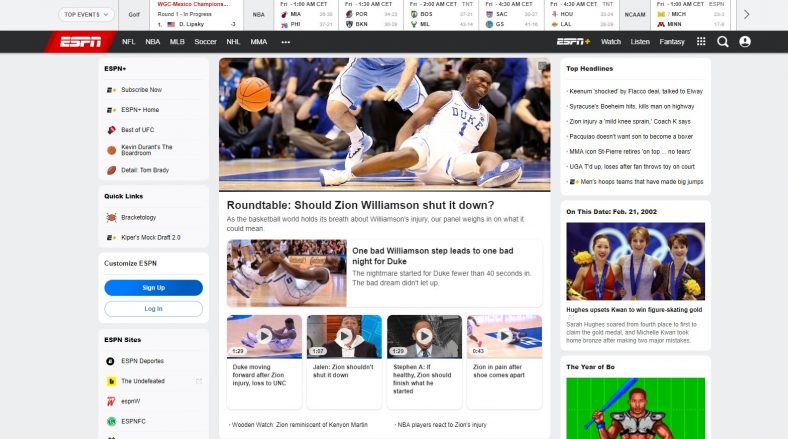Open the POR vs BKN scoreboard game

pos(371,15)
